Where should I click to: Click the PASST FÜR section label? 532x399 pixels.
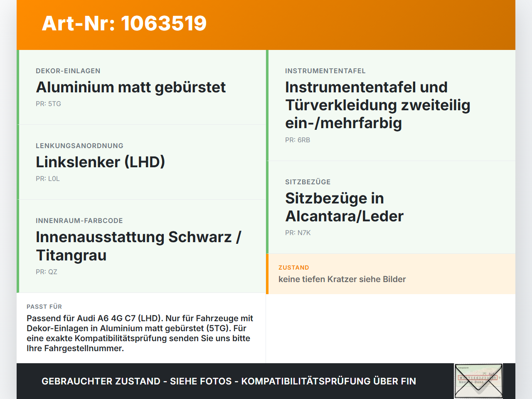(x=44, y=307)
